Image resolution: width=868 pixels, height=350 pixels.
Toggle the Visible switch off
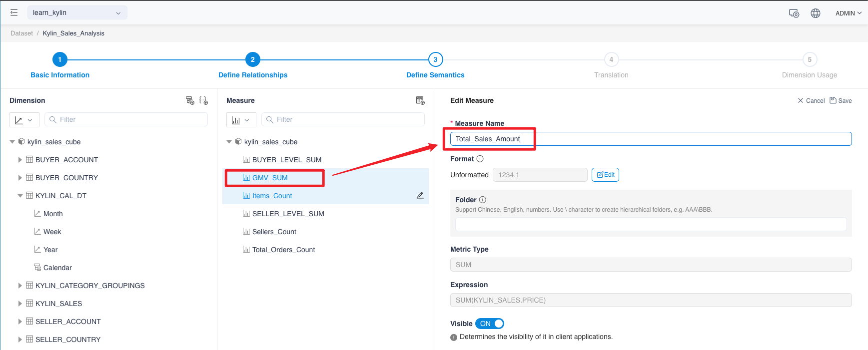pos(490,324)
